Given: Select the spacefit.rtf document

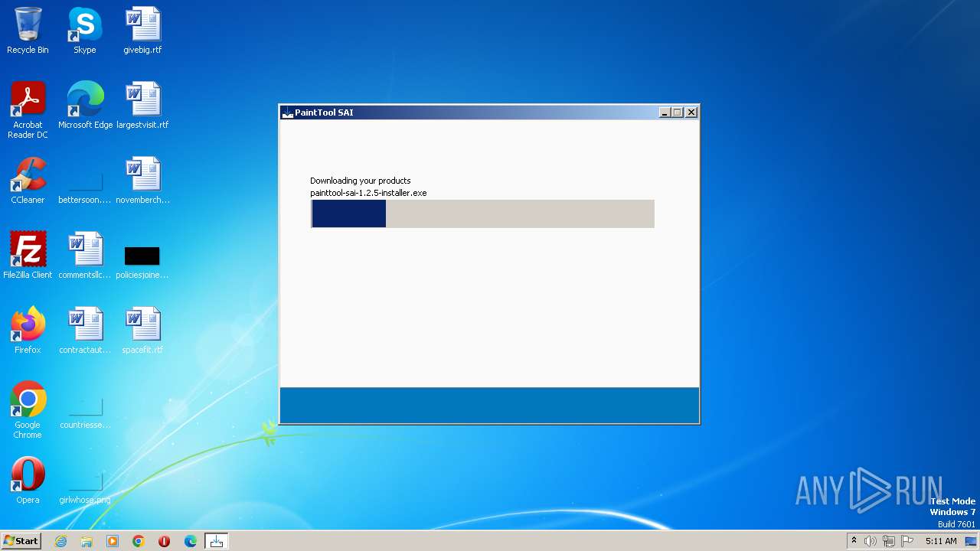Looking at the screenshot, I should click(x=142, y=331).
